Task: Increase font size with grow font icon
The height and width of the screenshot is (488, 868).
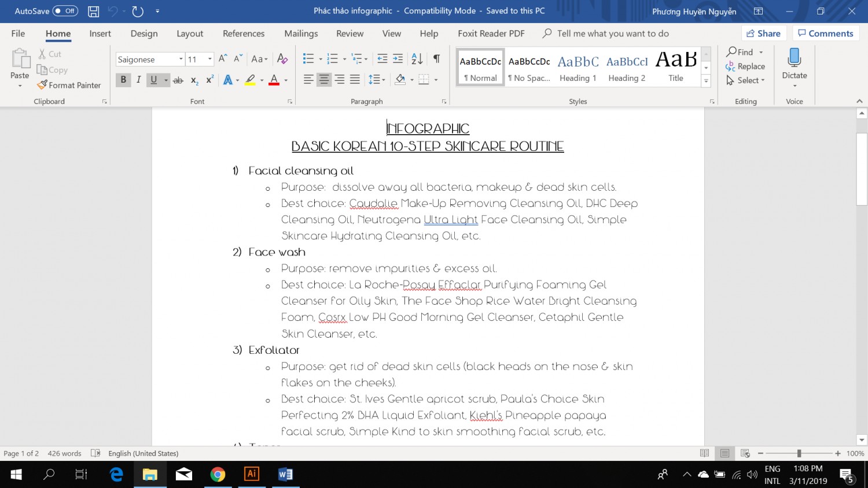Action: [x=223, y=59]
